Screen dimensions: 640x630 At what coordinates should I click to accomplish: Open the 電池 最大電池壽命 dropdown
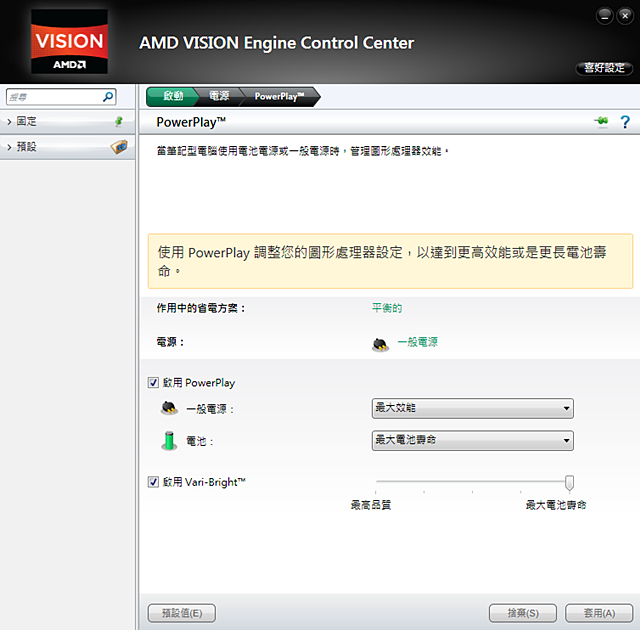tap(473, 440)
